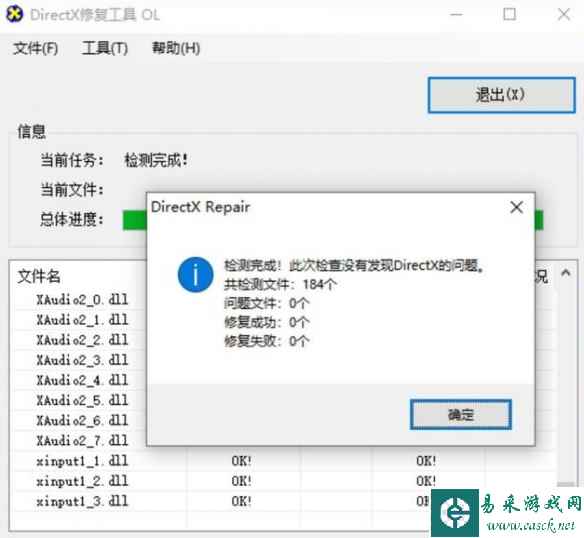Click the file list scroll-up arrow

tap(565, 273)
